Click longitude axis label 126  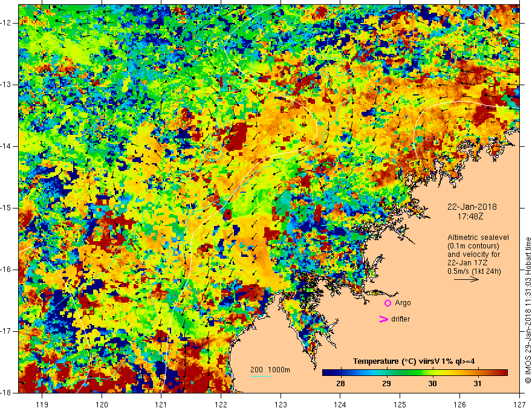pyautogui.click(x=459, y=404)
